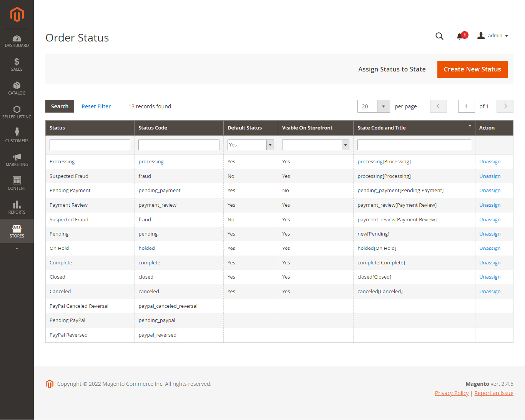Click into the Status Code filter field
The image size is (525, 420).
pos(178,144)
